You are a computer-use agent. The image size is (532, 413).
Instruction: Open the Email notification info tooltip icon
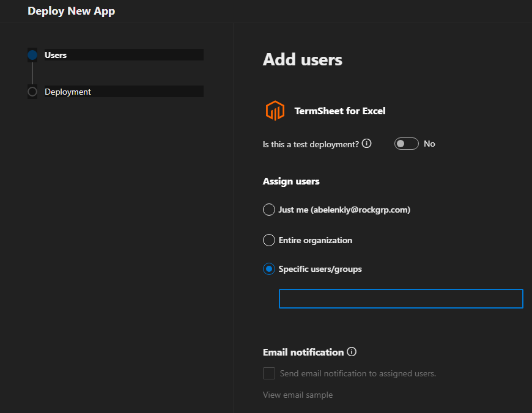[352, 351]
